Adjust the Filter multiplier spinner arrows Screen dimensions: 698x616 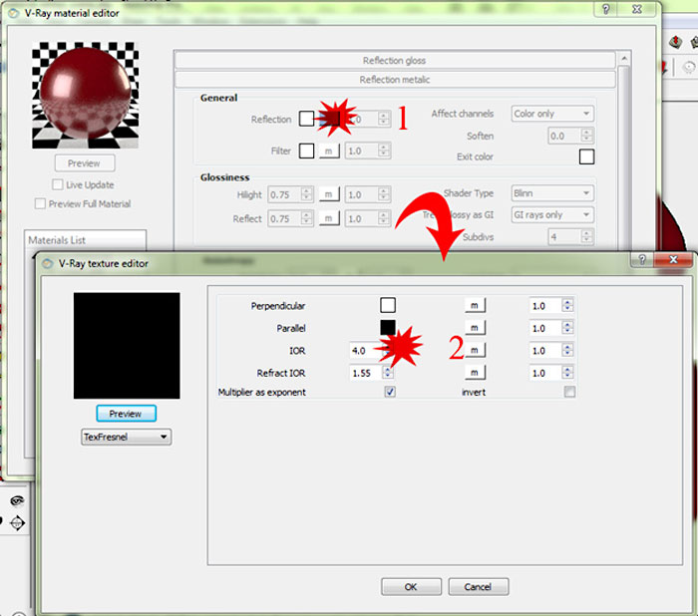[x=384, y=151]
